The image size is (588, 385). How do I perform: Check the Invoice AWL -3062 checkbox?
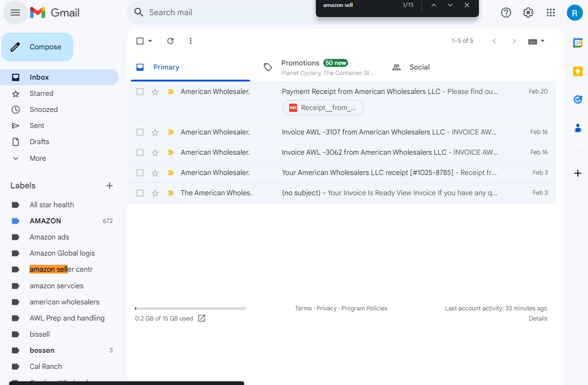pos(140,152)
